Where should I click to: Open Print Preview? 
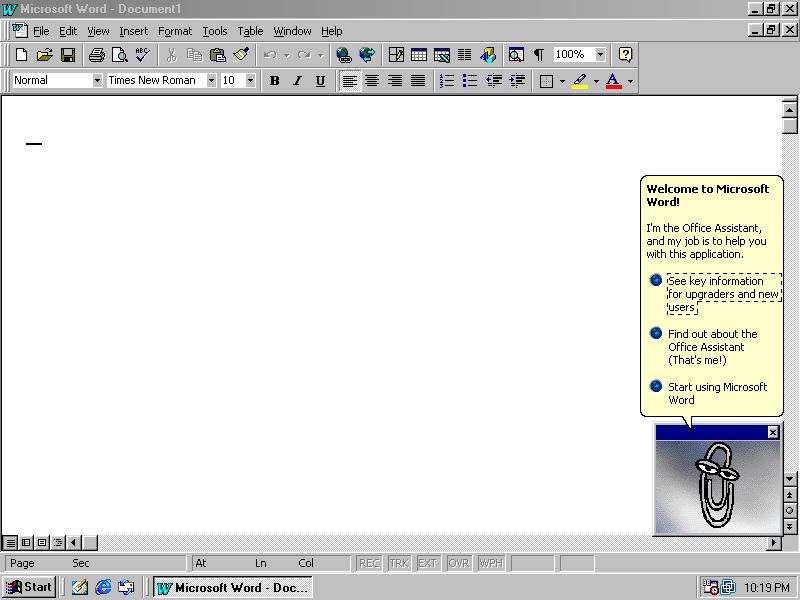click(118, 55)
